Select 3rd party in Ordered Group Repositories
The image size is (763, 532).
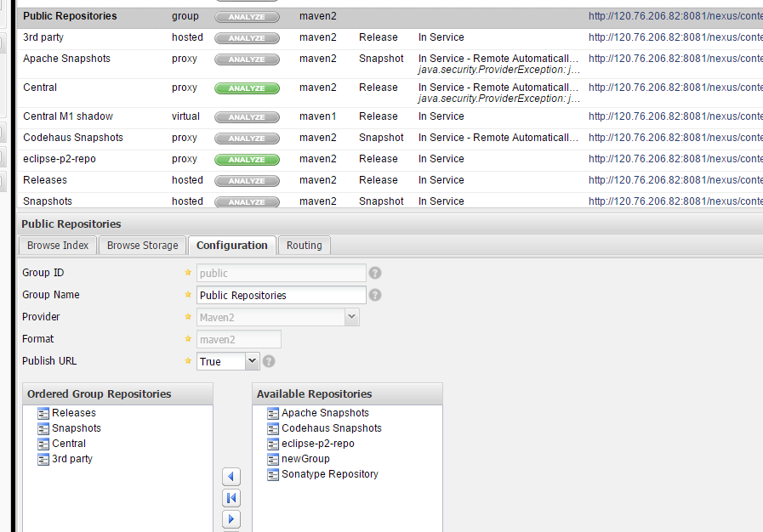click(72, 459)
